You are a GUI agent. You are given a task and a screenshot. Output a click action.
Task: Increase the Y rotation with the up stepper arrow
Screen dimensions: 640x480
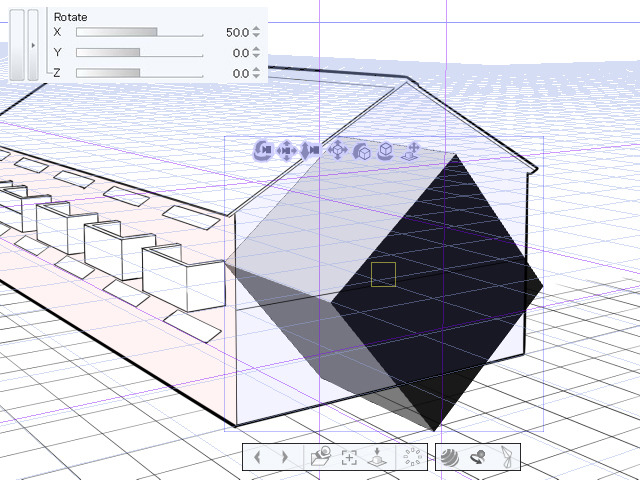[x=256, y=49]
